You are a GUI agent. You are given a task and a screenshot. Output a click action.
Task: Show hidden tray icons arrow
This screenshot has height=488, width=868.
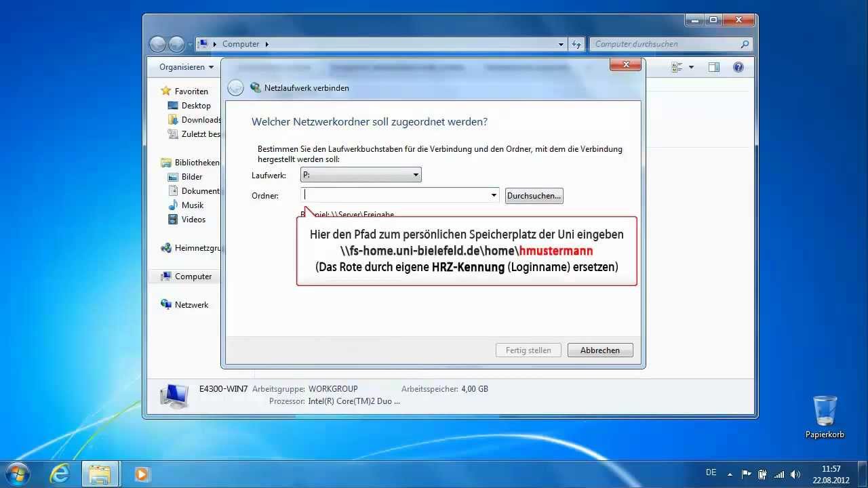pos(730,474)
